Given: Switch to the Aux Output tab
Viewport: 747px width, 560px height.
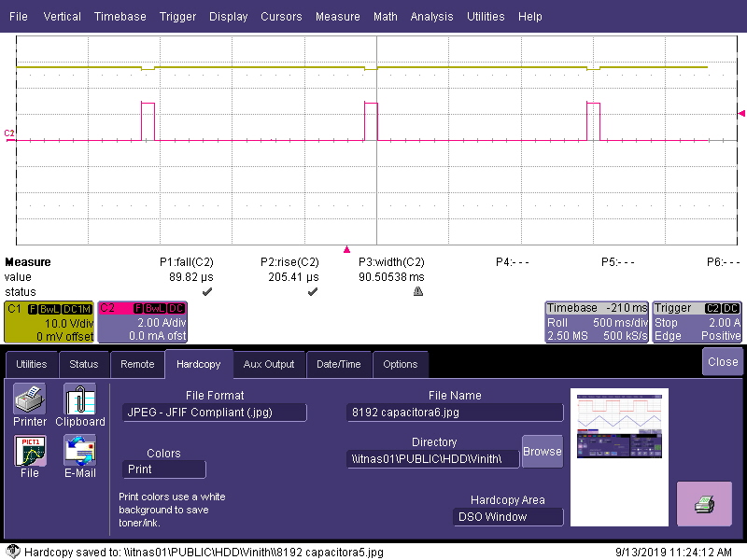Looking at the screenshot, I should pos(269,364).
